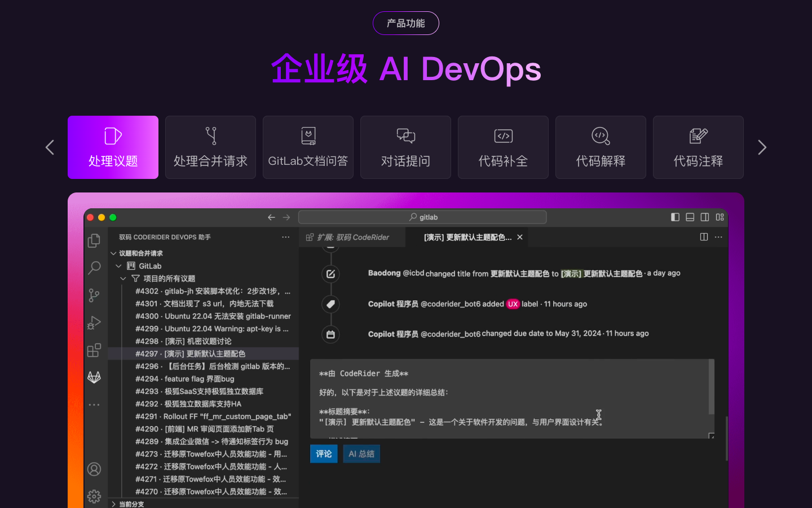Image resolution: width=812 pixels, height=508 pixels.
Task: Open the Search magnifier in activity bar
Action: [x=94, y=268]
